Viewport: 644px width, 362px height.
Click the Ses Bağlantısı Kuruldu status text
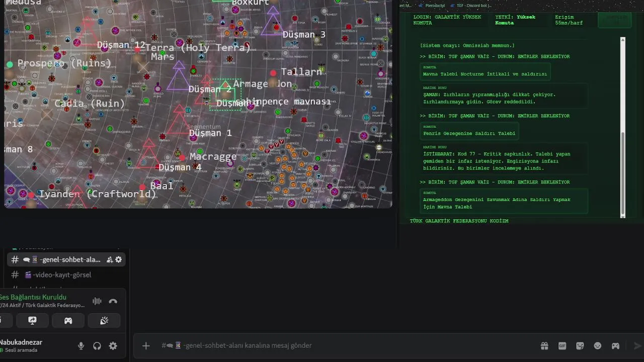click(x=32, y=297)
